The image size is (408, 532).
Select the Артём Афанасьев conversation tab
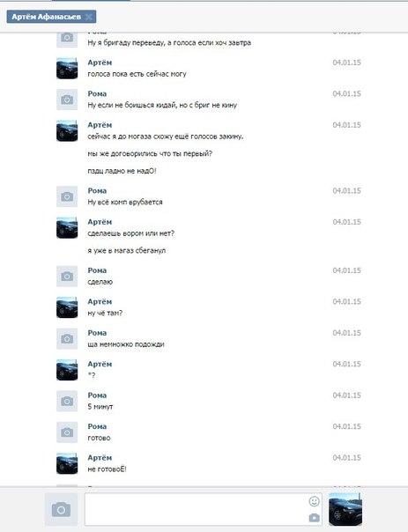[x=47, y=17]
